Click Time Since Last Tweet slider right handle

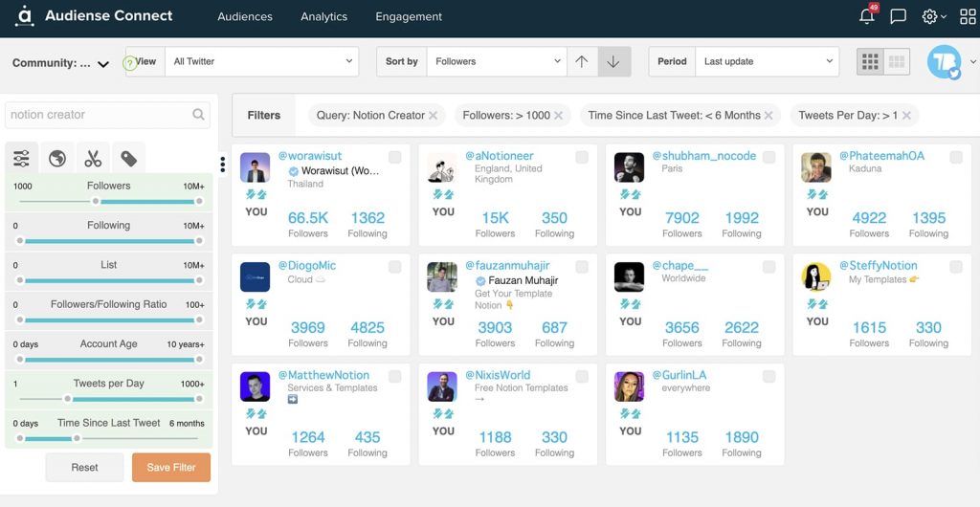[x=77, y=438]
